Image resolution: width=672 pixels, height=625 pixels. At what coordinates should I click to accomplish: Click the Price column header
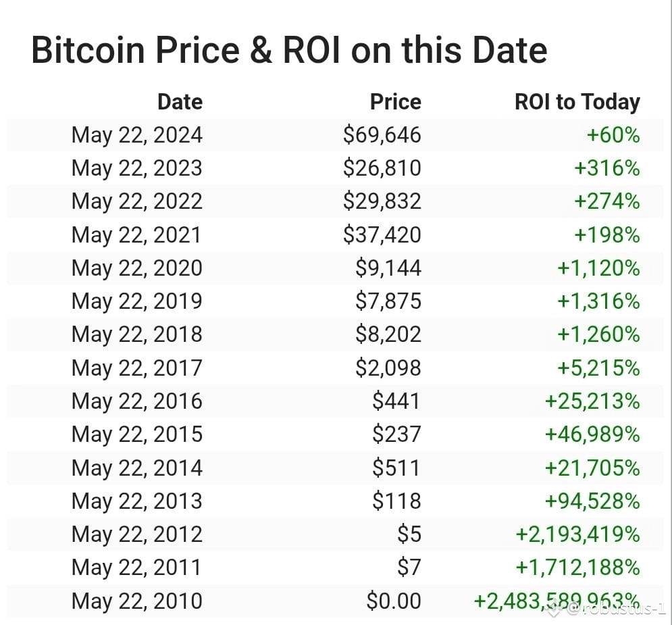(x=396, y=102)
